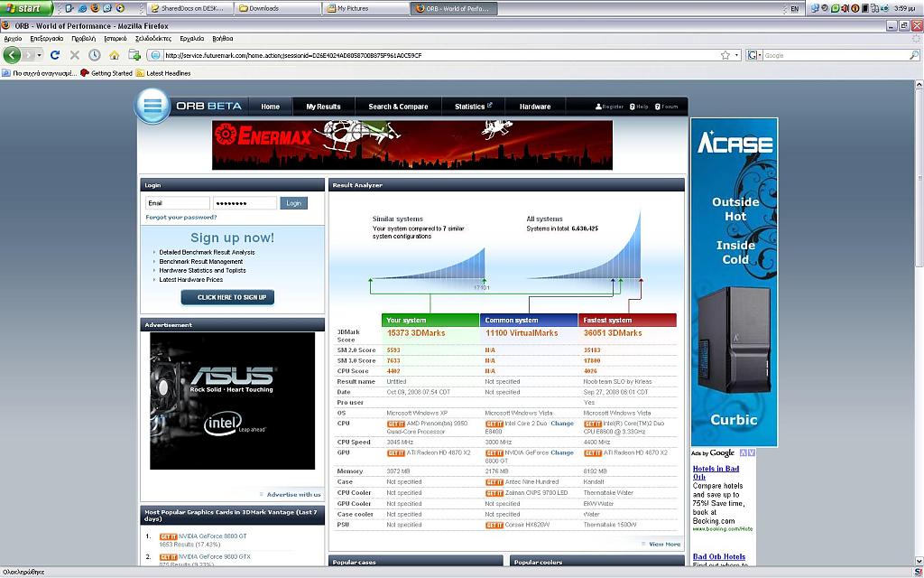Screen dimensions: 924x578
Task: Click the View More link under results
Action: point(665,545)
